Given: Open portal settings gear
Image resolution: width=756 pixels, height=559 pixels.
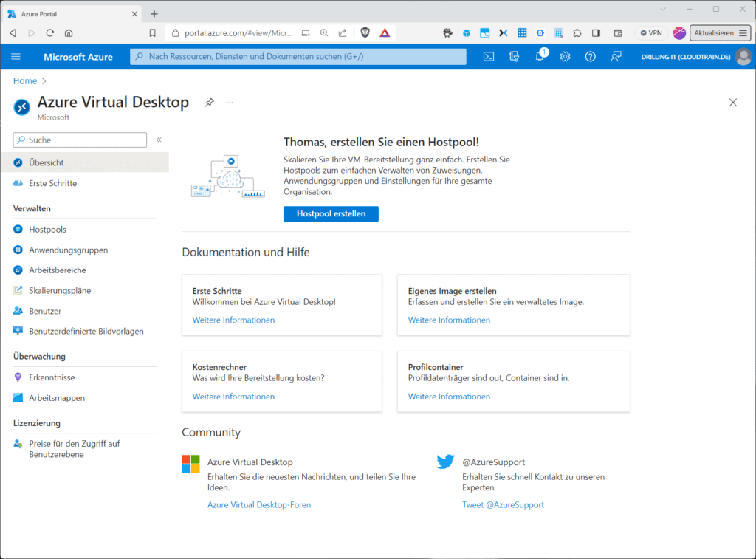Looking at the screenshot, I should pos(565,56).
